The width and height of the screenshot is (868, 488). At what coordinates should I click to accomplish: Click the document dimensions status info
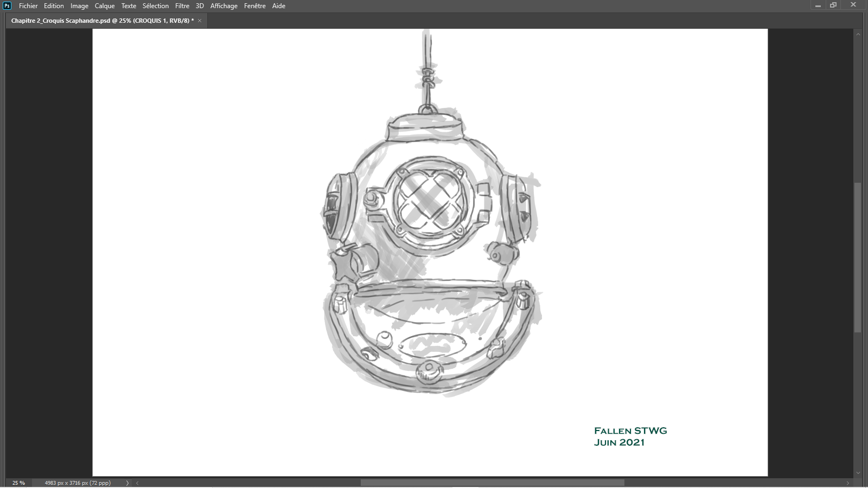[x=78, y=483]
